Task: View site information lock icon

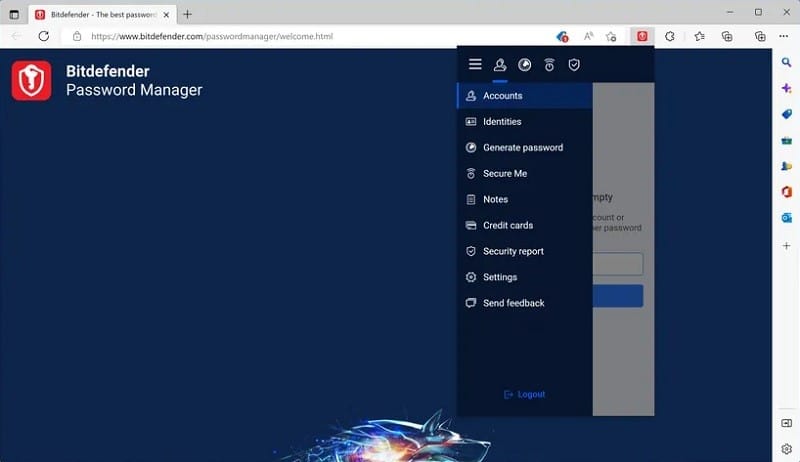Action: [77, 36]
